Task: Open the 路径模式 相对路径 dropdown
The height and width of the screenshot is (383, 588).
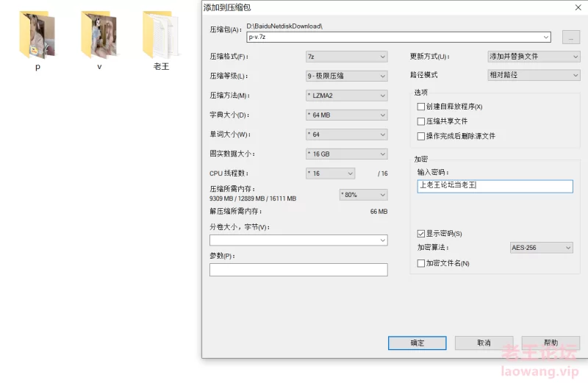Action: point(534,75)
